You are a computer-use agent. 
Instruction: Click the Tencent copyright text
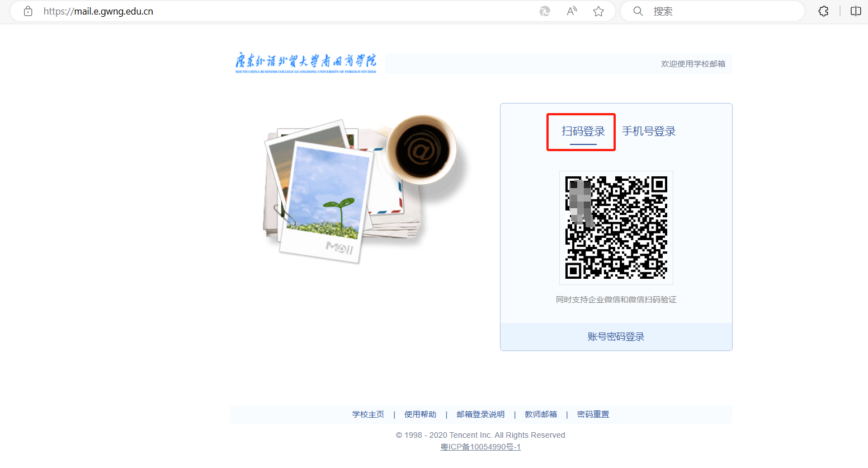click(480, 435)
